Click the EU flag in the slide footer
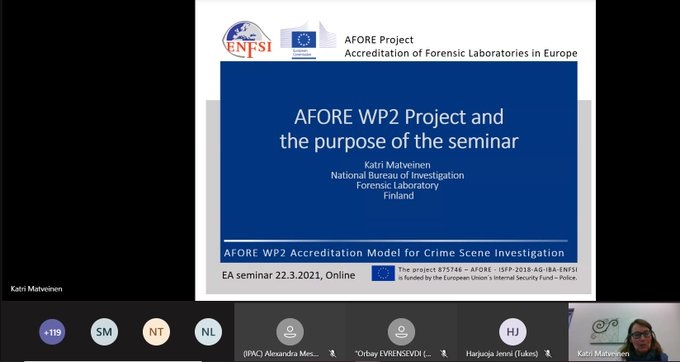Image resolution: width=680 pixels, height=362 pixels. (383, 273)
